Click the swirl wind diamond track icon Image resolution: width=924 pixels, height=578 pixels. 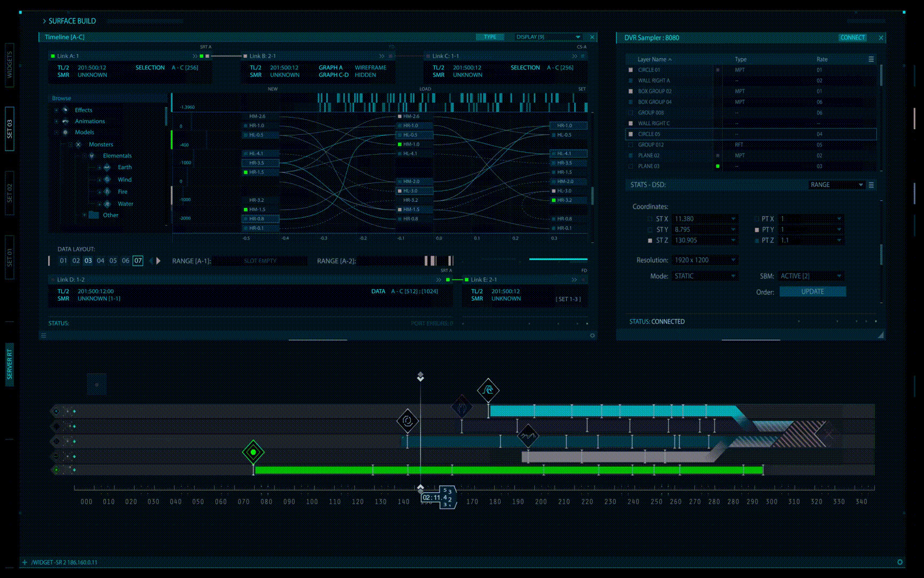[407, 421]
